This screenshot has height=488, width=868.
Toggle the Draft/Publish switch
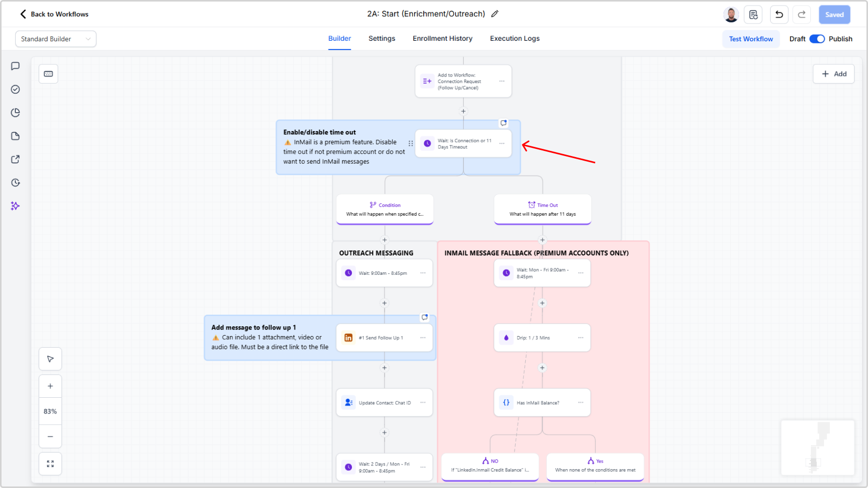816,39
